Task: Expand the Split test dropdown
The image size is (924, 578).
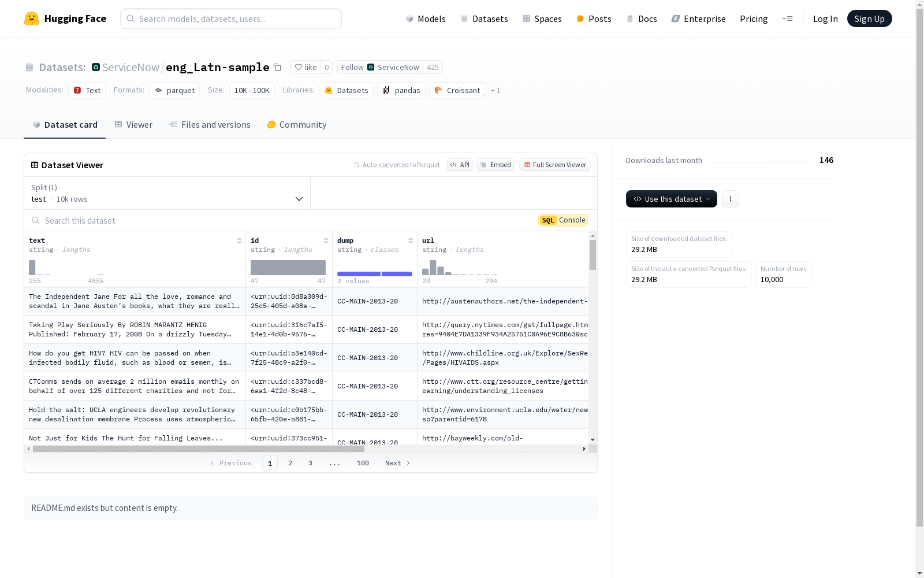Action: (167, 193)
